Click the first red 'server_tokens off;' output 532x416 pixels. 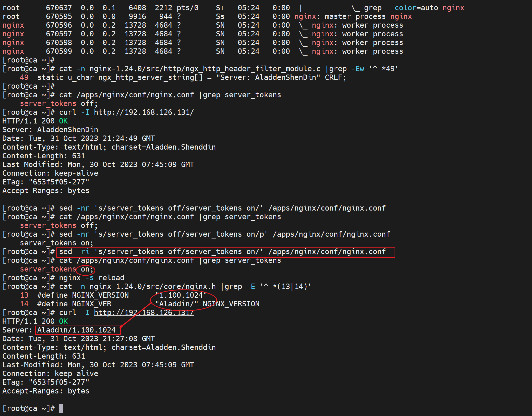[59, 103]
